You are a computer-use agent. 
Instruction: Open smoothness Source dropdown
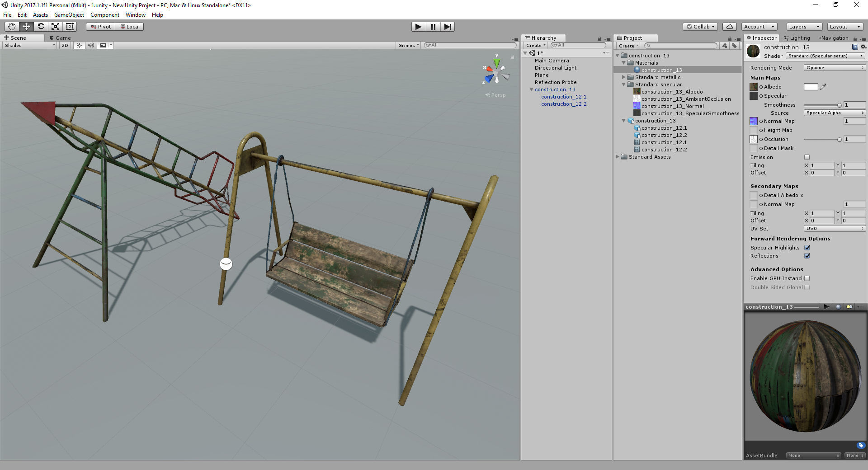(x=835, y=113)
